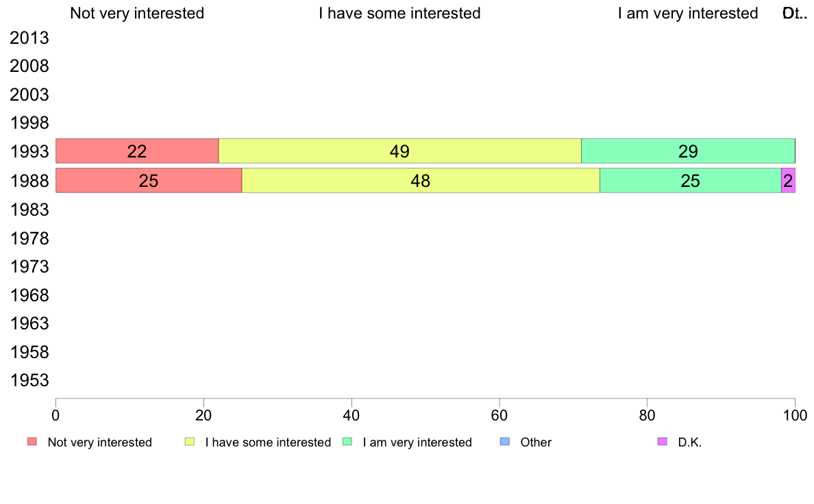
Task: Select the 1993 yellow bar segment showing 49
Action: 399,151
